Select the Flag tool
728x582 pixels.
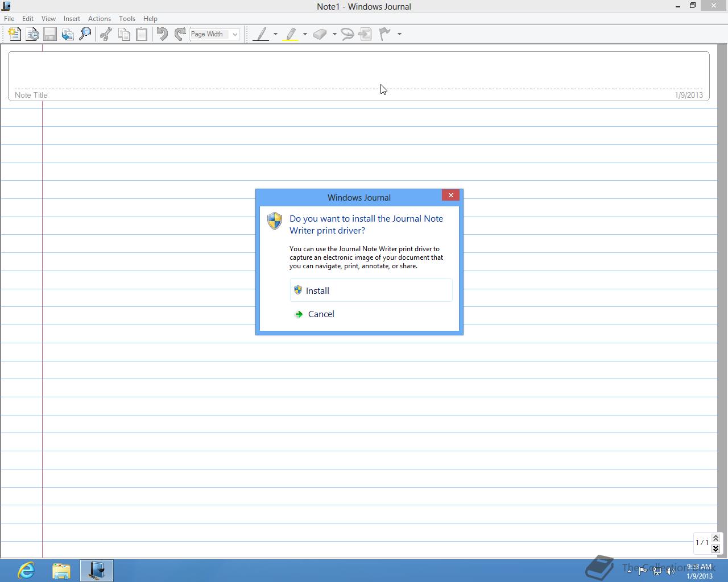click(385, 34)
